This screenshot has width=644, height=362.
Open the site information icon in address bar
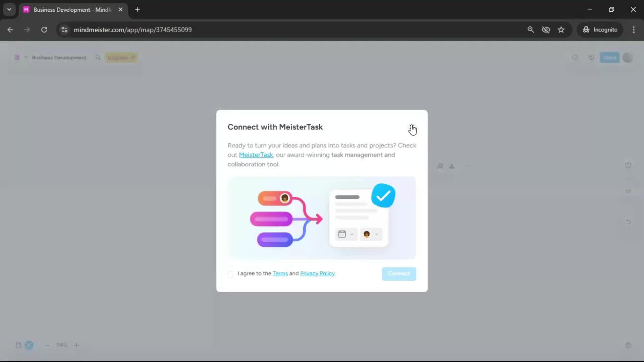(x=64, y=30)
